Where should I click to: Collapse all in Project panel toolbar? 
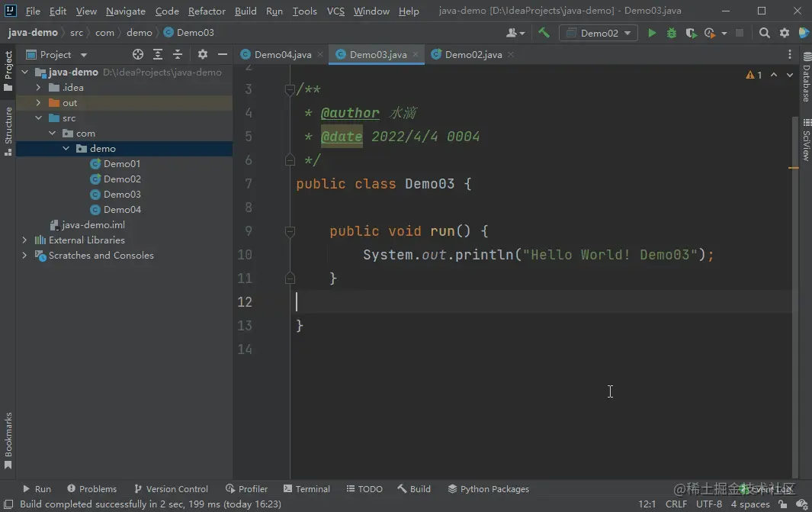178,54
